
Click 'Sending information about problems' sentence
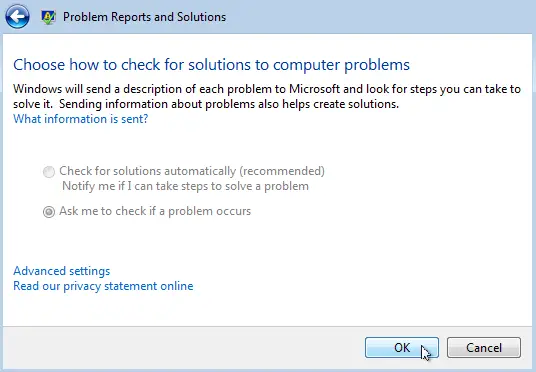[x=229, y=104]
